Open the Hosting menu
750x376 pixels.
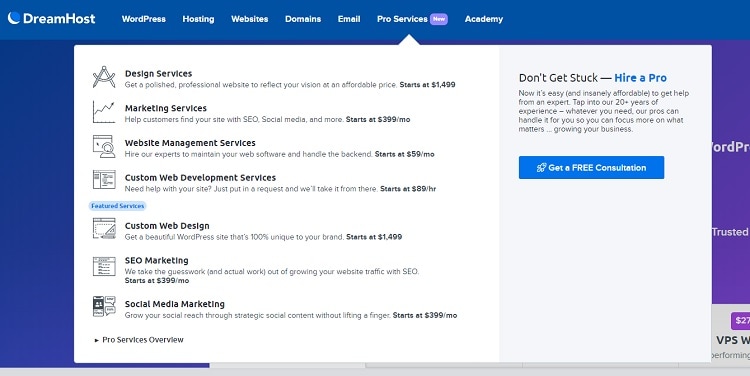tap(198, 19)
